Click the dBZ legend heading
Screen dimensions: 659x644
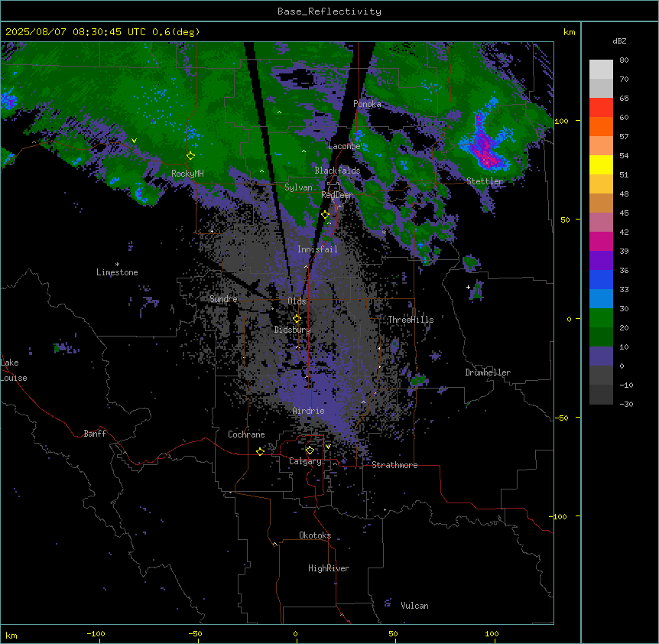(619, 41)
